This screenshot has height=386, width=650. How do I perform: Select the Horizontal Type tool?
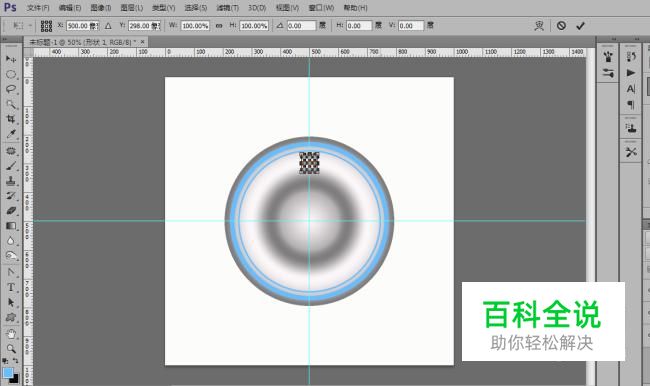click(x=11, y=287)
